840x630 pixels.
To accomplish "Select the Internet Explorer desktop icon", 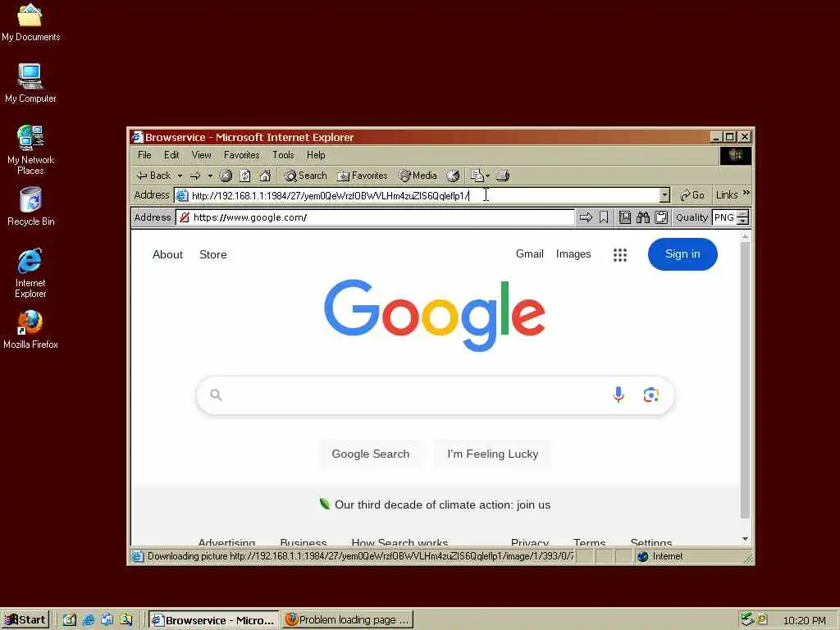I will pos(30,273).
